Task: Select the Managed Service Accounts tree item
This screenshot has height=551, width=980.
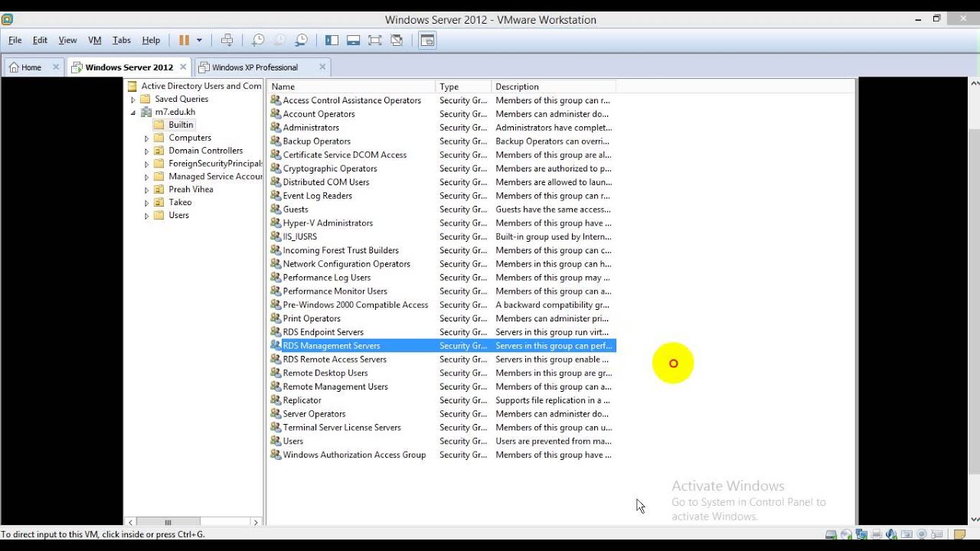Action: pyautogui.click(x=215, y=177)
